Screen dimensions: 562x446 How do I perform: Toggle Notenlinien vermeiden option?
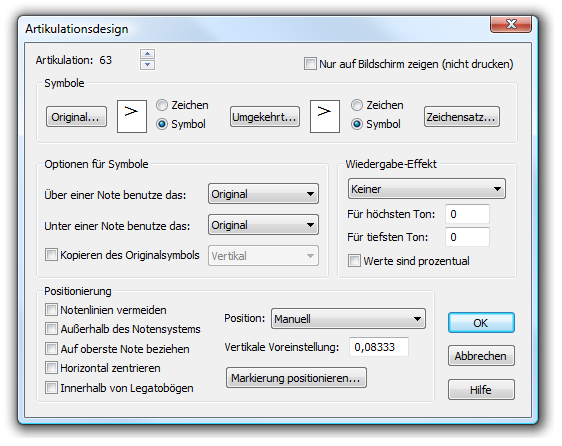pyautogui.click(x=51, y=310)
